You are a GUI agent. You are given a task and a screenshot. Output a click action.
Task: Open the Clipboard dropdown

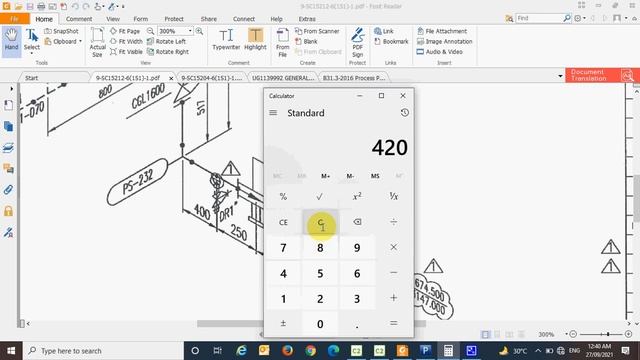pyautogui.click(x=63, y=41)
